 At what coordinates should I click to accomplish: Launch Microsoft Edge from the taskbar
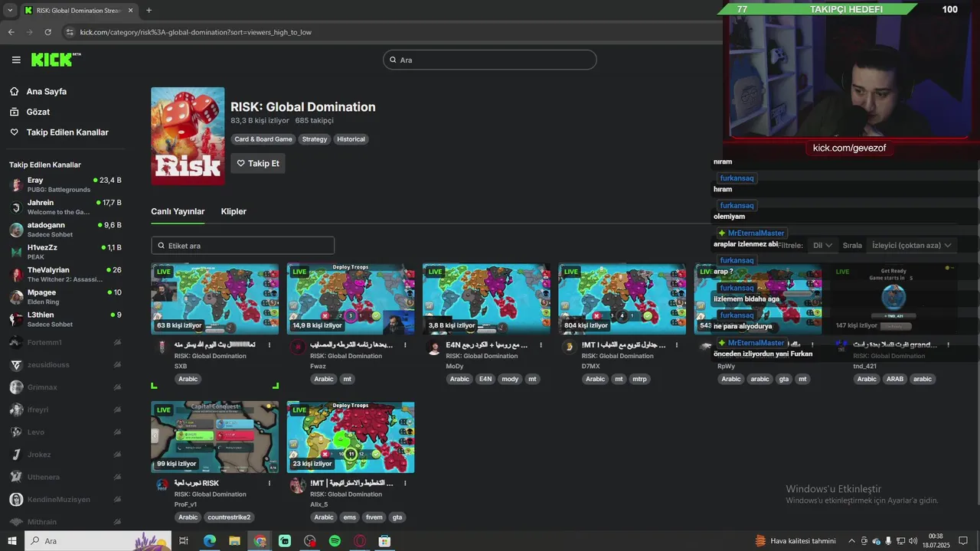pos(209,541)
